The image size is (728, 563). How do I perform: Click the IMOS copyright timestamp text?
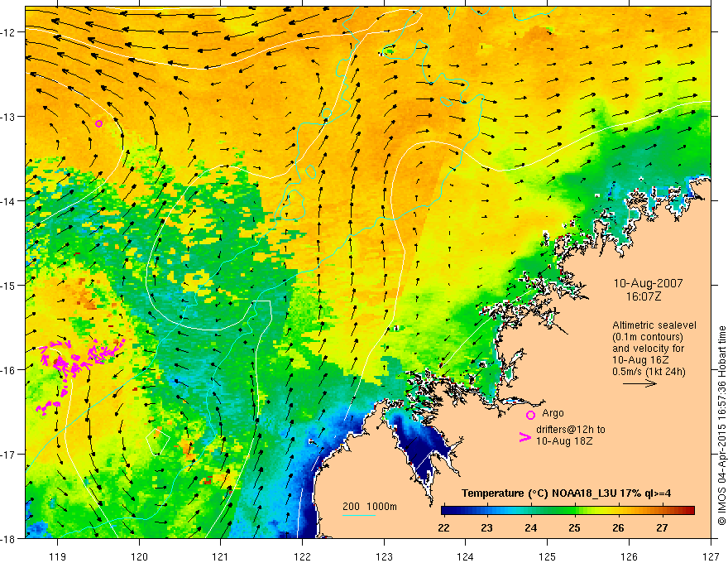point(721,426)
